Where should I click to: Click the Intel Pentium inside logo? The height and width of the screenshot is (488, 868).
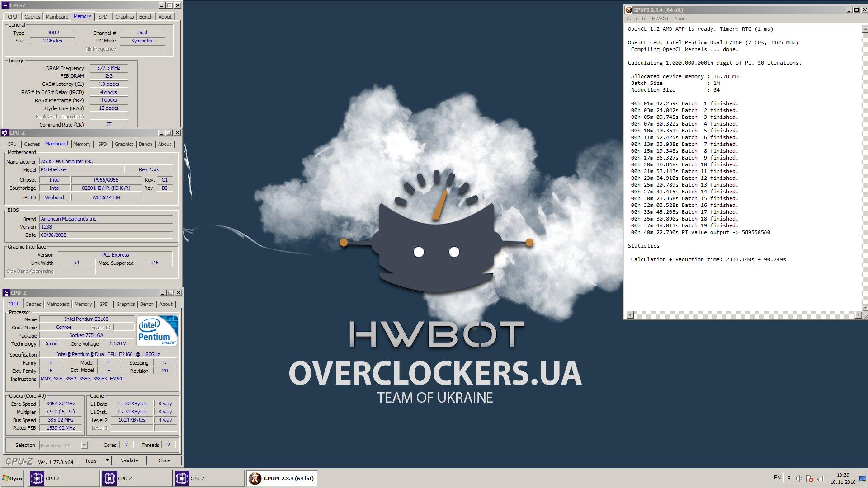[157, 331]
